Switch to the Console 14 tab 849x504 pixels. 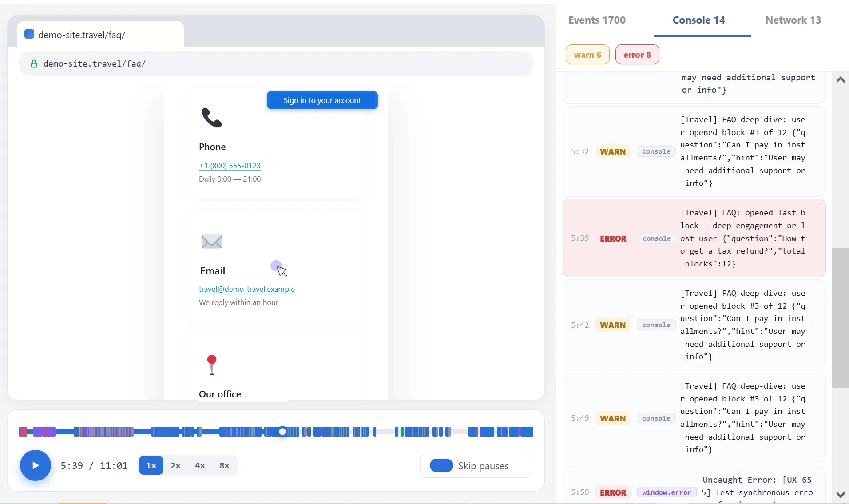click(698, 20)
